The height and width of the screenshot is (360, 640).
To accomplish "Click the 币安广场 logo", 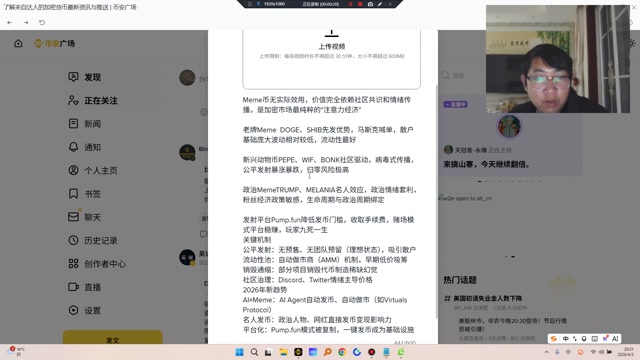I will [54, 43].
